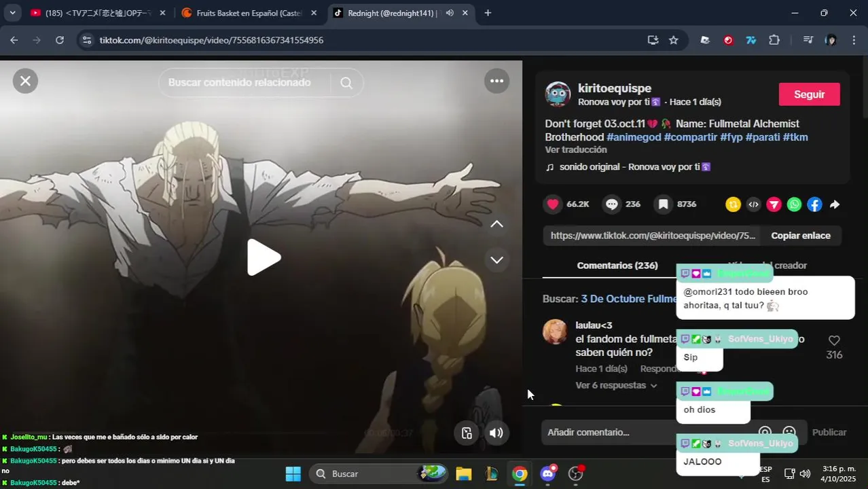Open the kiritoequispe profile avatar

point(558,94)
